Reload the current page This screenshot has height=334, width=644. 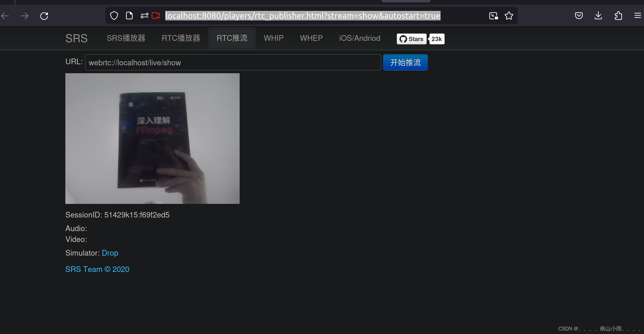(x=44, y=16)
